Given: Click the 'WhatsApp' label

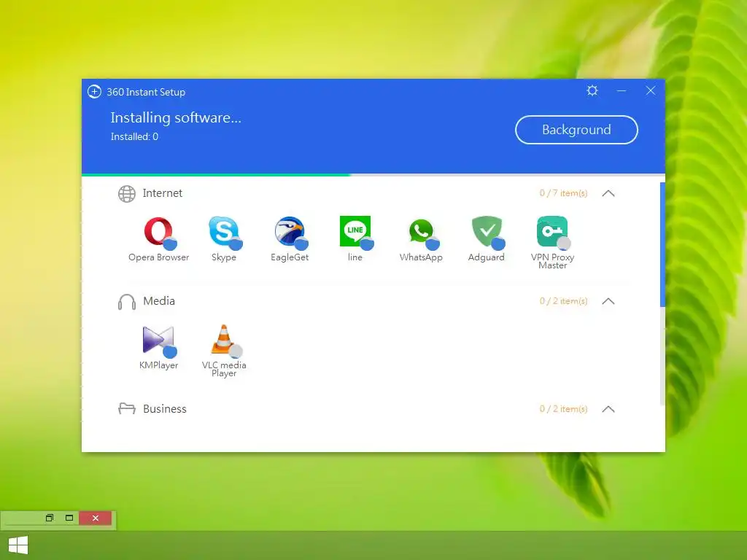Looking at the screenshot, I should (421, 257).
